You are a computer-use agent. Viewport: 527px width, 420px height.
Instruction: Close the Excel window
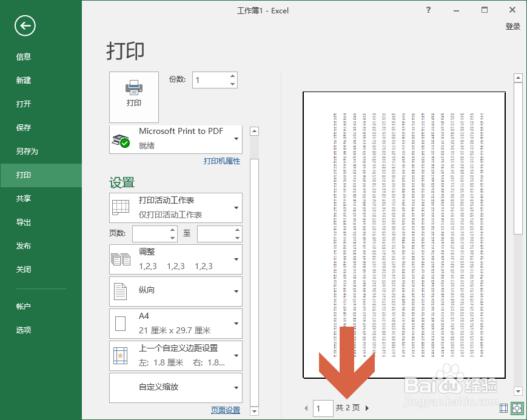512,10
